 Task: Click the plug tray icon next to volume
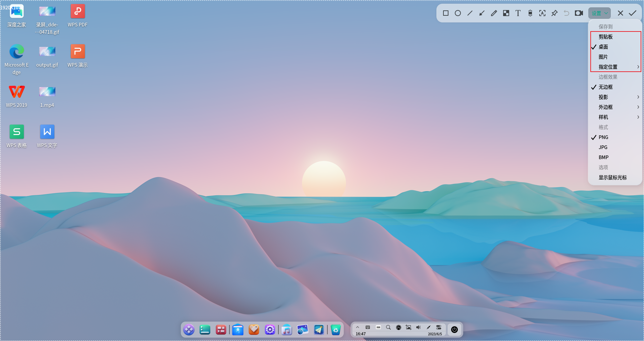tap(429, 327)
